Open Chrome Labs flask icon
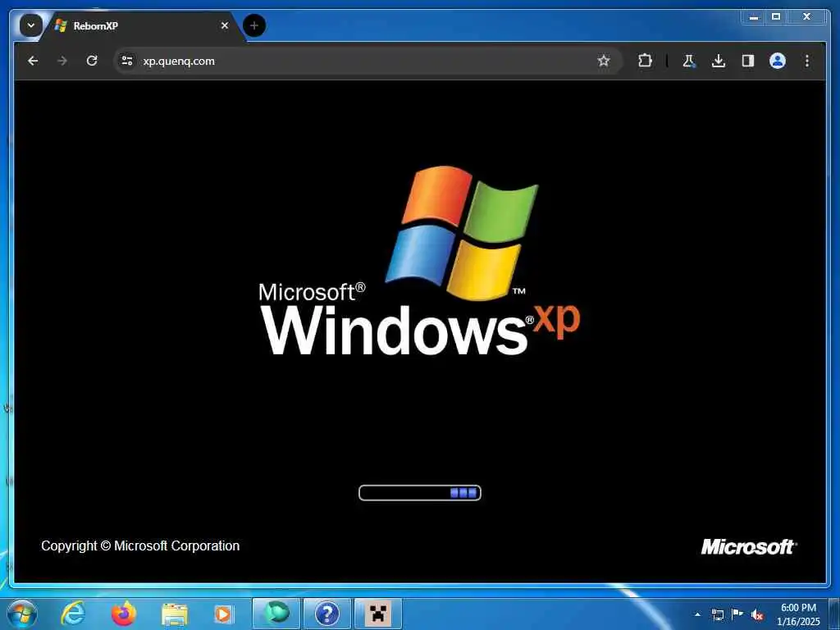Viewport: 840px width, 630px height. pyautogui.click(x=689, y=61)
